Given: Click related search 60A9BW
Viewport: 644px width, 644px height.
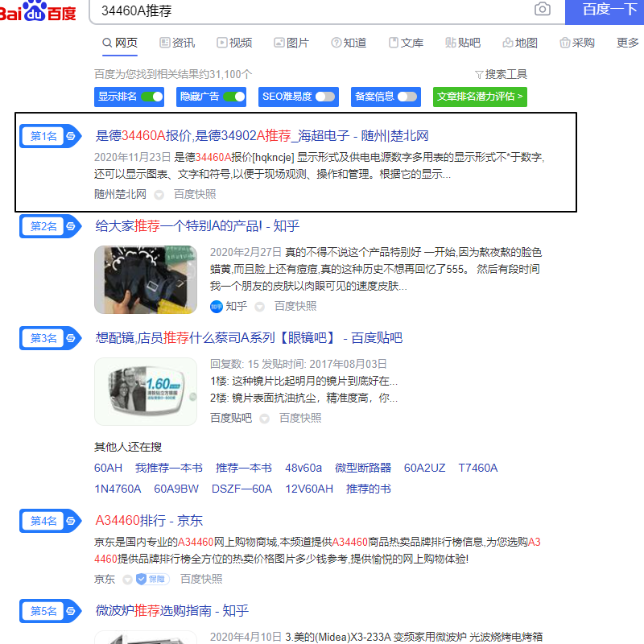Looking at the screenshot, I should [x=176, y=489].
